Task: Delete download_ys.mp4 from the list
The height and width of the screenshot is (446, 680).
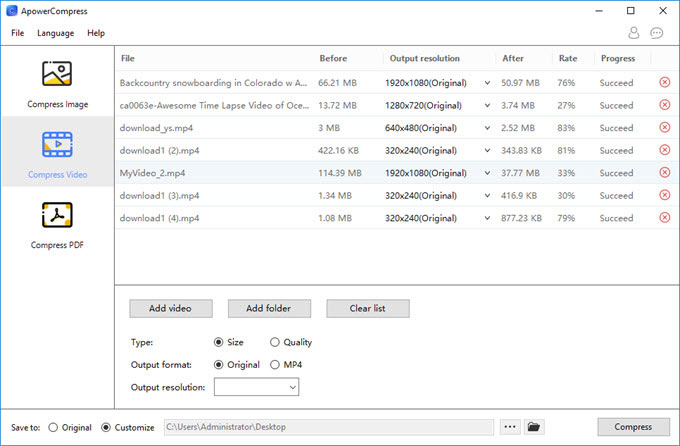Action: click(x=664, y=127)
